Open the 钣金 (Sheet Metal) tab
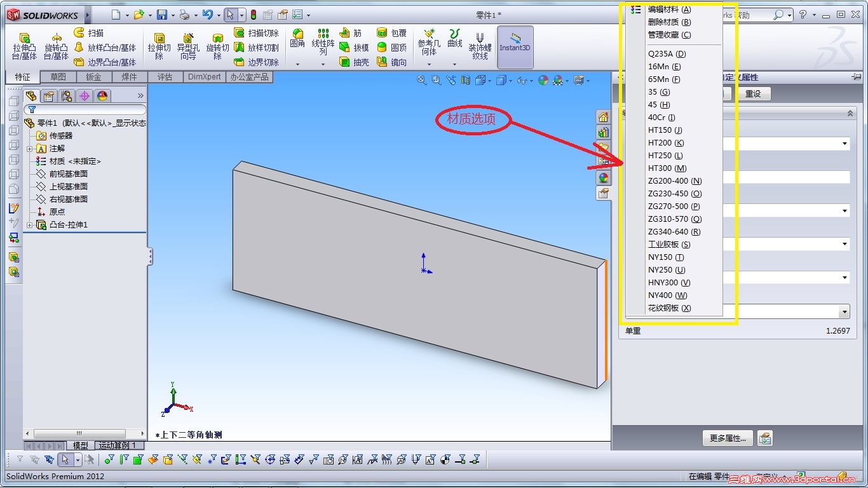 tap(94, 77)
